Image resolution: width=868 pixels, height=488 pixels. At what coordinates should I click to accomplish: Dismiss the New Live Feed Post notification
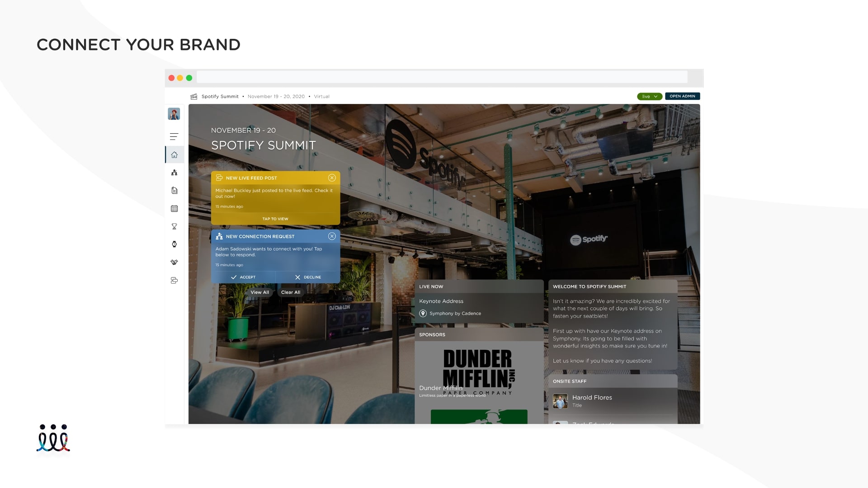tap(332, 178)
